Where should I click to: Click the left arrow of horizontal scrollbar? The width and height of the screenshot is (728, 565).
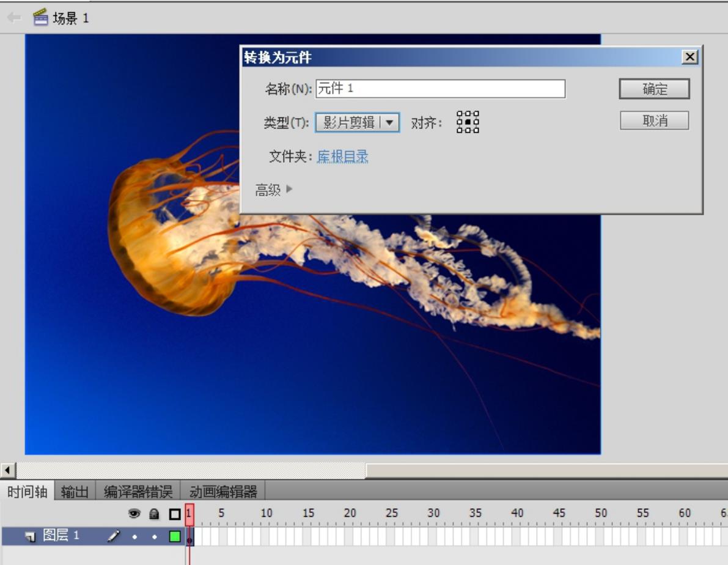point(9,470)
